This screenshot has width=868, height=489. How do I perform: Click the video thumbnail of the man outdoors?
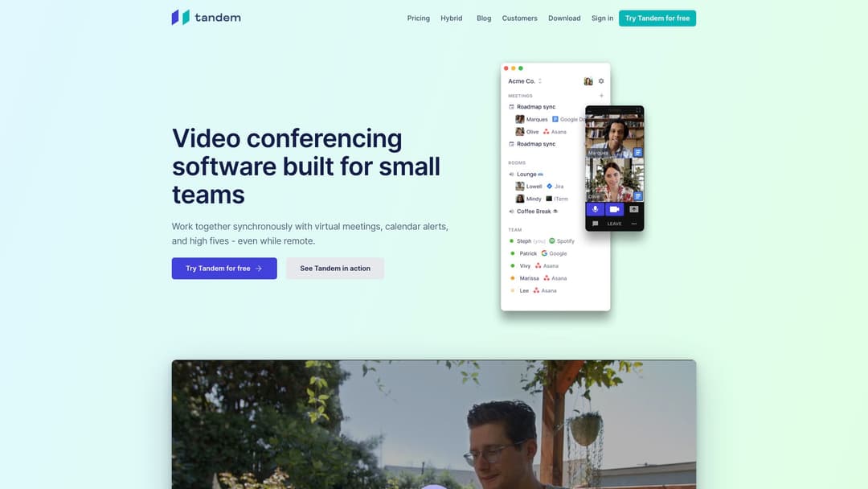coord(434,424)
